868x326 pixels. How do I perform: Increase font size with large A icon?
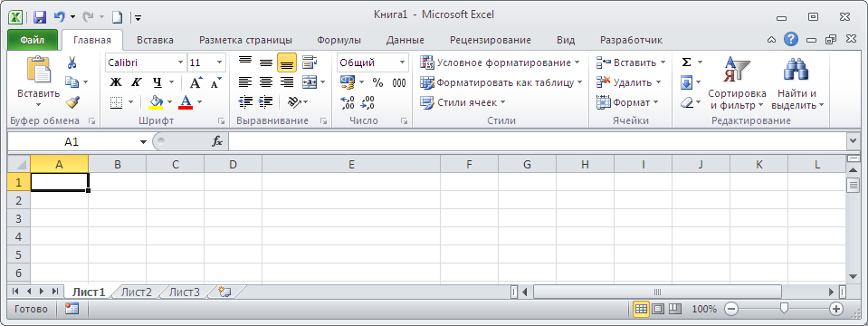pos(196,82)
